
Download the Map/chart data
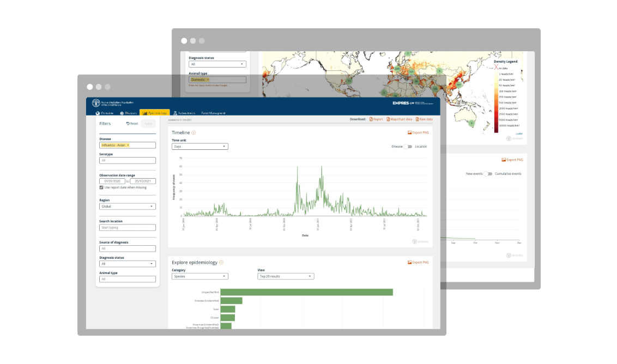400,119
